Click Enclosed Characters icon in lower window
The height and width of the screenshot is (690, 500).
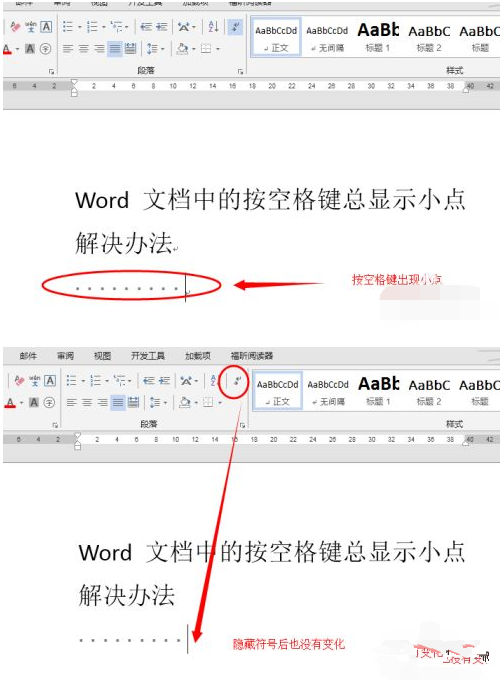(x=49, y=402)
